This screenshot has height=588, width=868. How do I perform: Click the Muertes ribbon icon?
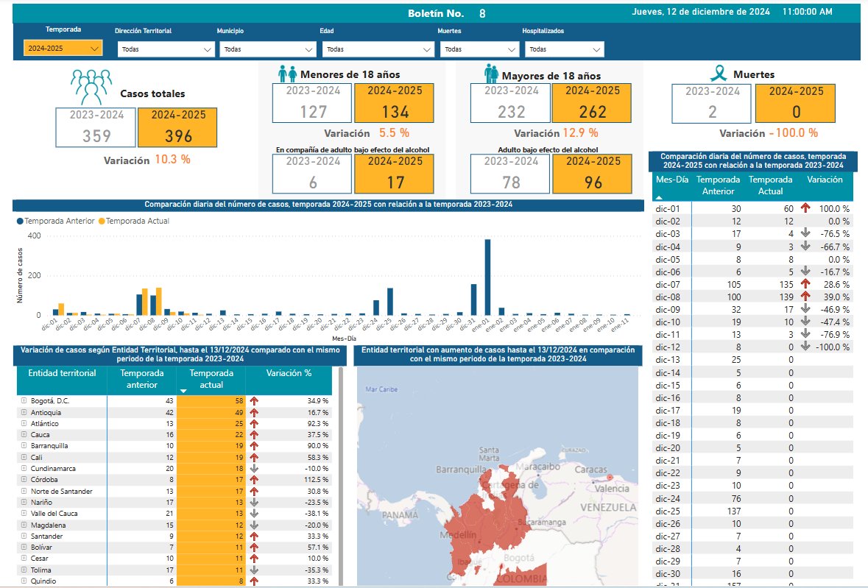point(719,74)
